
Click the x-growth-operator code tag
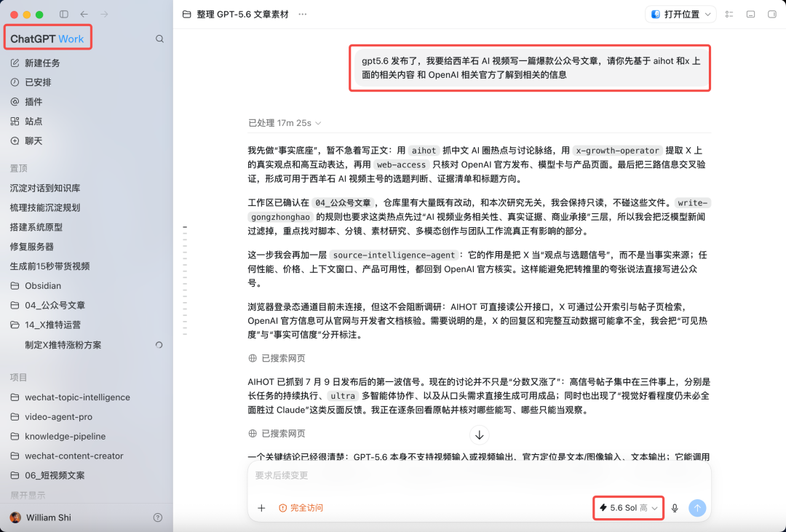click(x=617, y=151)
